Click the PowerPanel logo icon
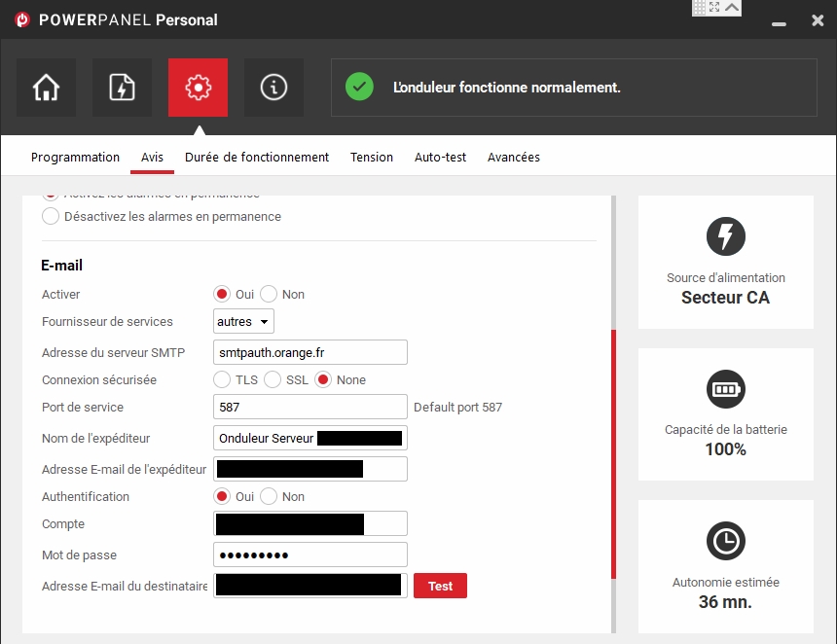Image resolution: width=837 pixels, height=644 pixels. pyautogui.click(x=22, y=19)
